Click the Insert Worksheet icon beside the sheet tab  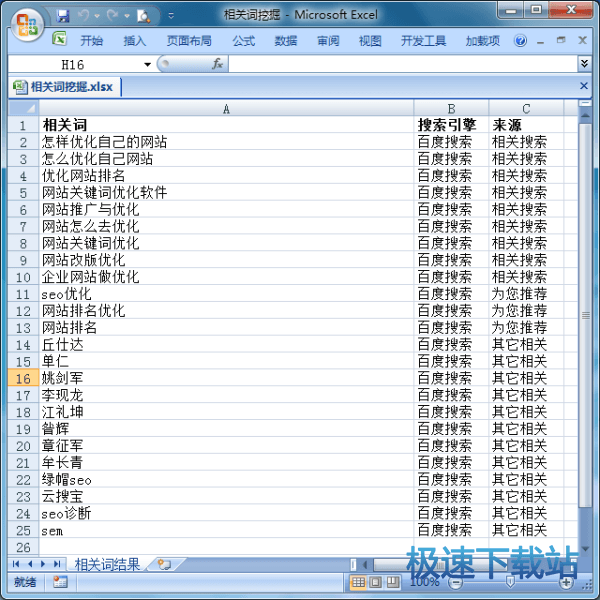(165, 564)
